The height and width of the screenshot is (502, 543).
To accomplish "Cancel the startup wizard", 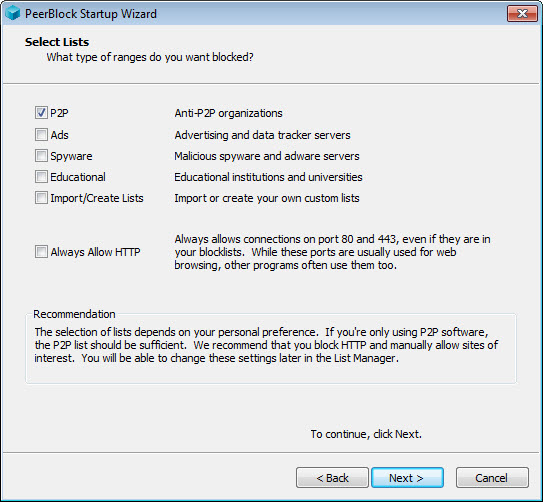I will (492, 478).
